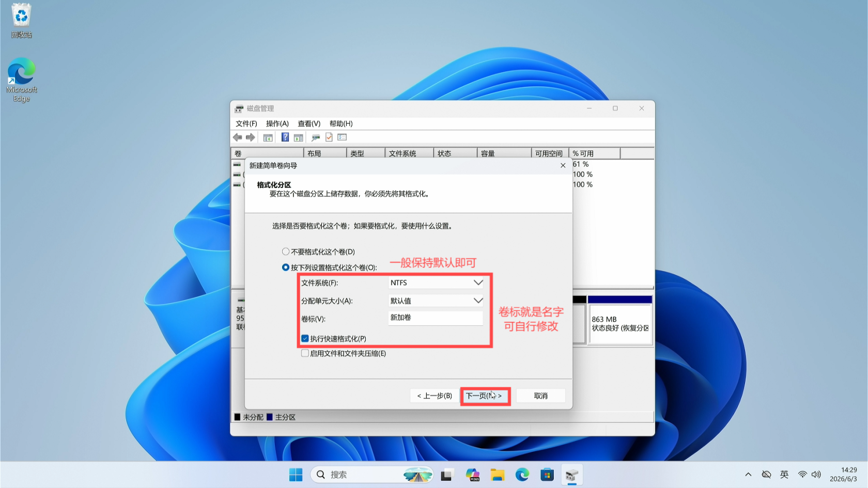Image resolution: width=868 pixels, height=488 pixels.
Task: Open the 帮助(H) menu
Action: click(x=341, y=124)
